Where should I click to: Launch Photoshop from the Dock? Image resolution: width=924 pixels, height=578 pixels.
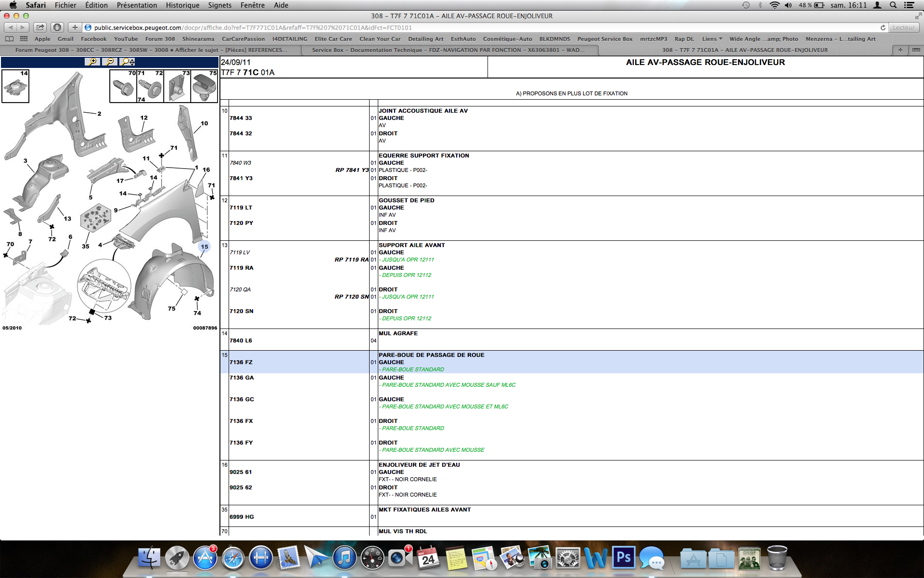point(623,558)
